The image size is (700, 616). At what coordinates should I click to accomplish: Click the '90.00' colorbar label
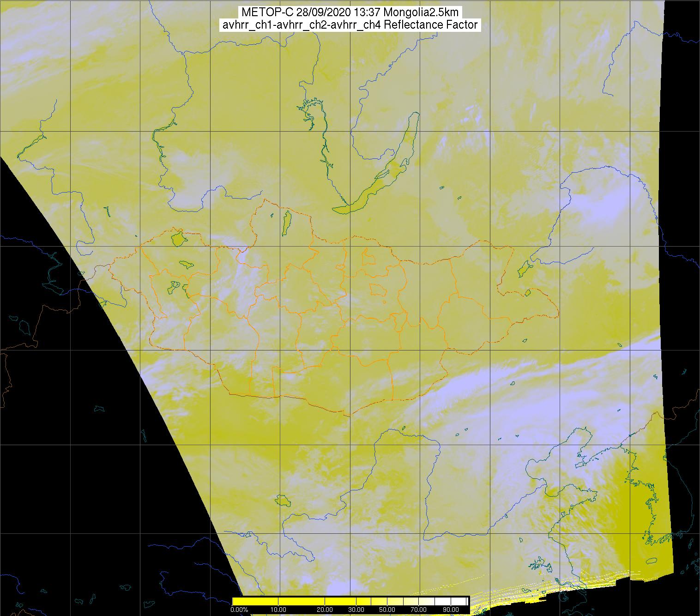coord(451,610)
